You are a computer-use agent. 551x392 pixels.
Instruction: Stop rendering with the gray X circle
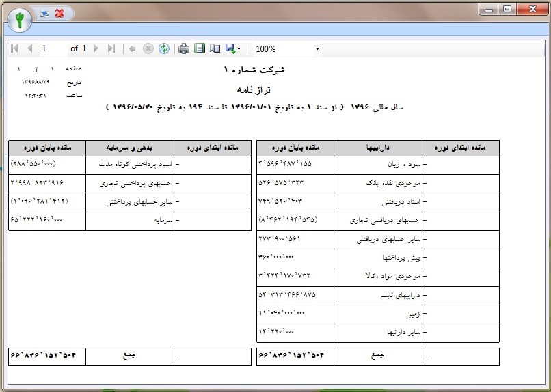click(148, 48)
